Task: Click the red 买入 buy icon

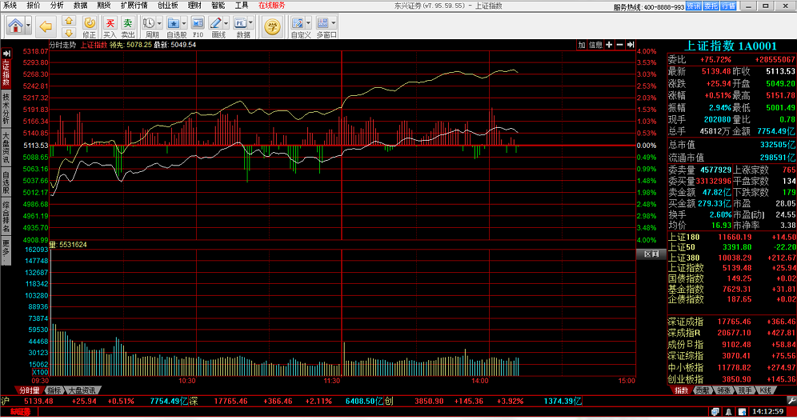Action: click(x=110, y=27)
